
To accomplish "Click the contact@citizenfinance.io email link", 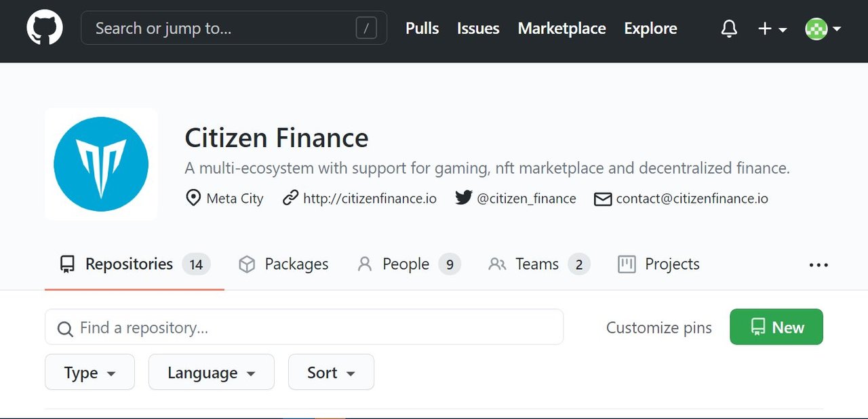I will tap(692, 199).
